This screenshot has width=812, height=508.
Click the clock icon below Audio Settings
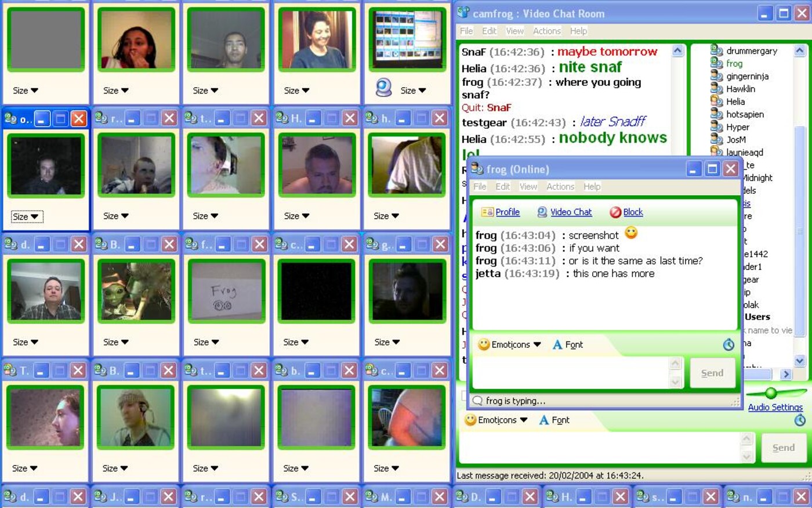tap(800, 420)
